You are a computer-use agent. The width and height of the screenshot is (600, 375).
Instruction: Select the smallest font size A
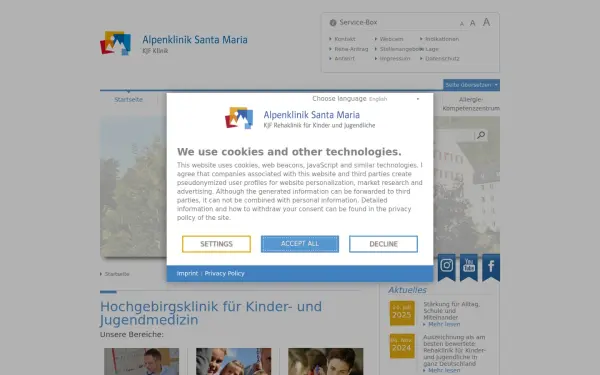(x=461, y=24)
